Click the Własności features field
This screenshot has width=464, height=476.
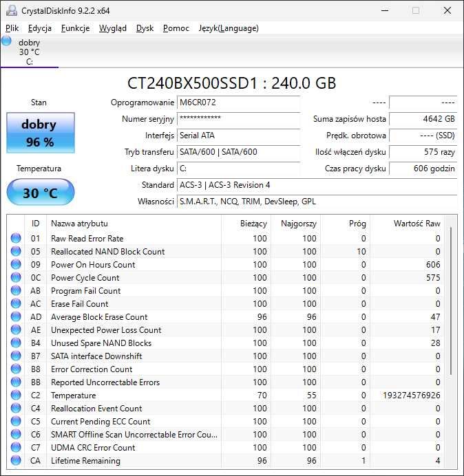tap(317, 202)
